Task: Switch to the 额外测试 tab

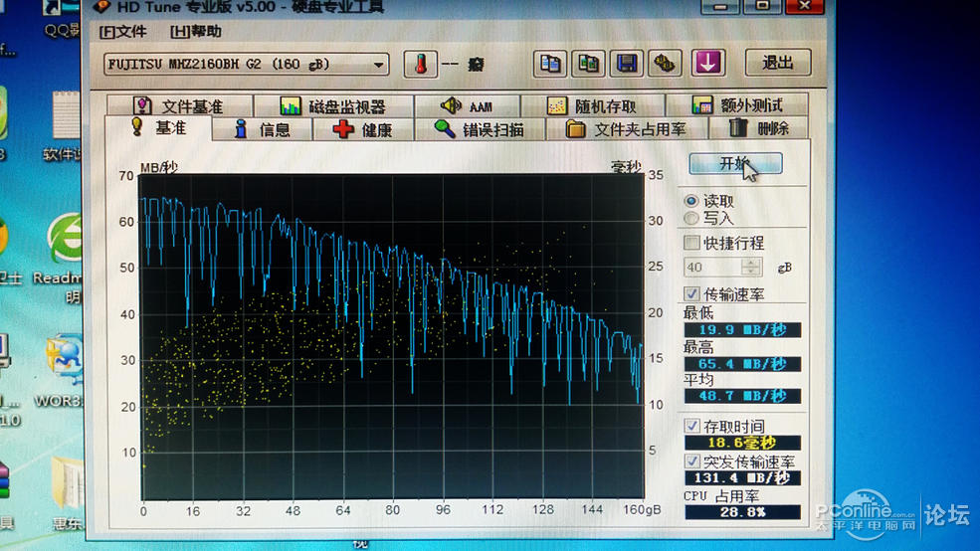Action: pos(737,105)
